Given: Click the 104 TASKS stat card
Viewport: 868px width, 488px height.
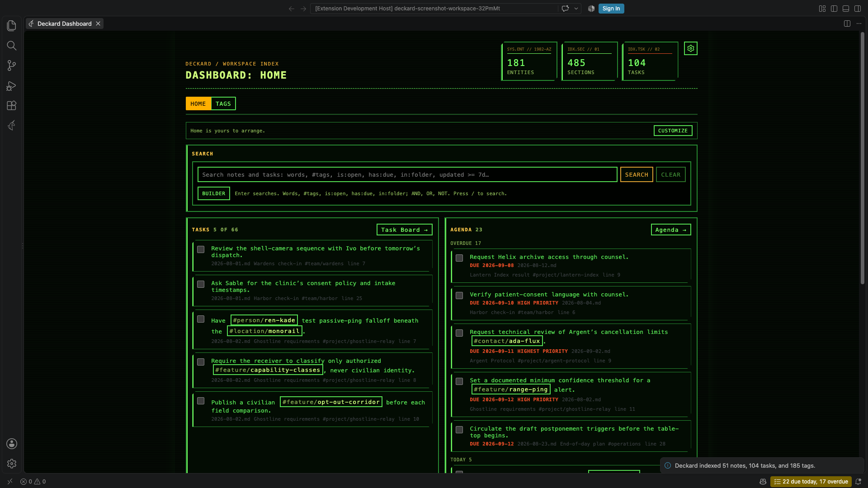Looking at the screenshot, I should [650, 61].
